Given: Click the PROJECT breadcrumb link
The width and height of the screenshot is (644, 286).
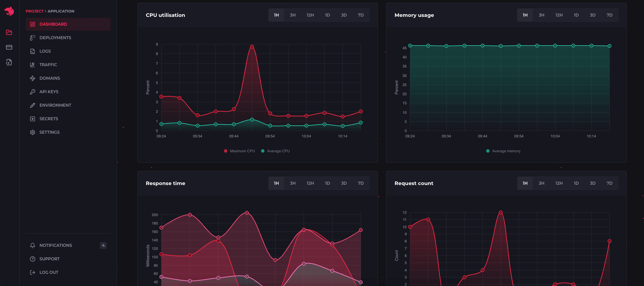Looking at the screenshot, I should coord(34,11).
